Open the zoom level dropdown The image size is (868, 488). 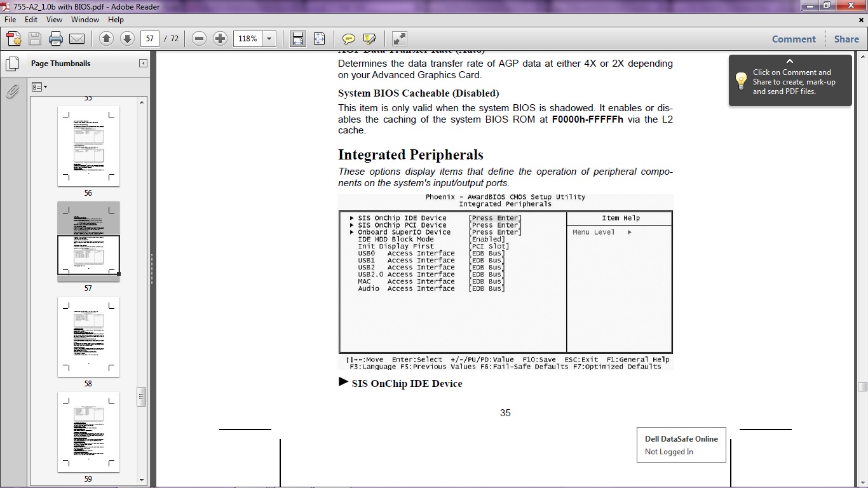269,39
